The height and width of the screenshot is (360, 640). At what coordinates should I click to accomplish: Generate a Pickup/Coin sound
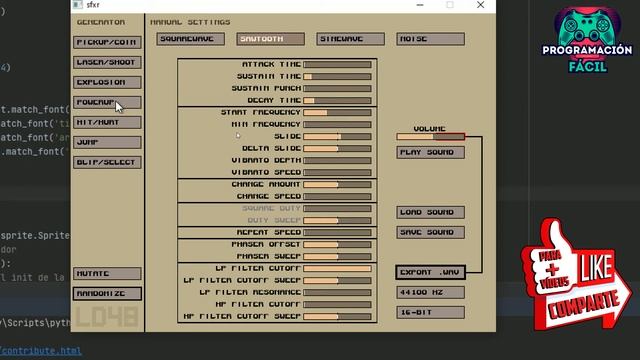107,42
